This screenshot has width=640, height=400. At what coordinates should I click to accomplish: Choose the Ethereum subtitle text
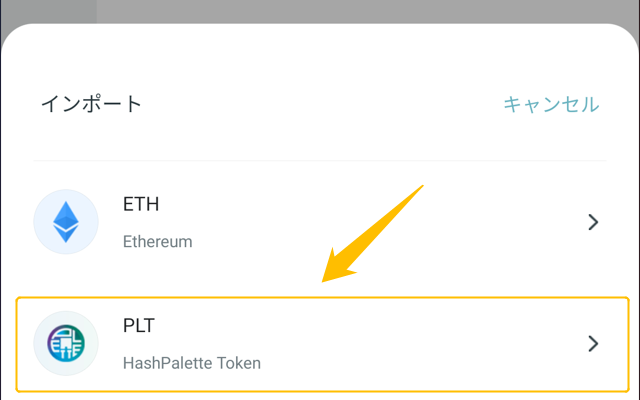coord(158,242)
